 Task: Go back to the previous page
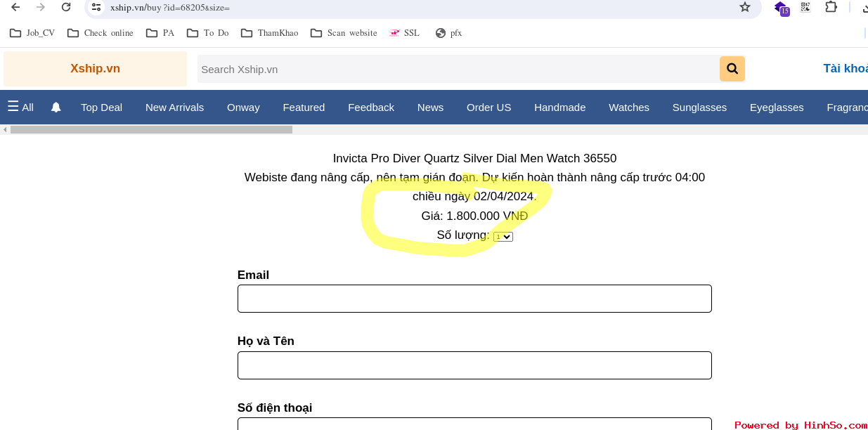click(x=15, y=7)
